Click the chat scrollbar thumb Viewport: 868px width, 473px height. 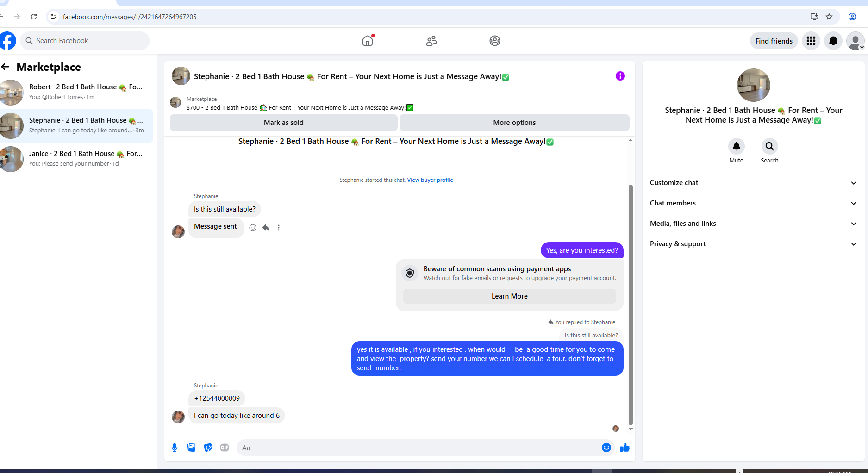[x=631, y=305]
